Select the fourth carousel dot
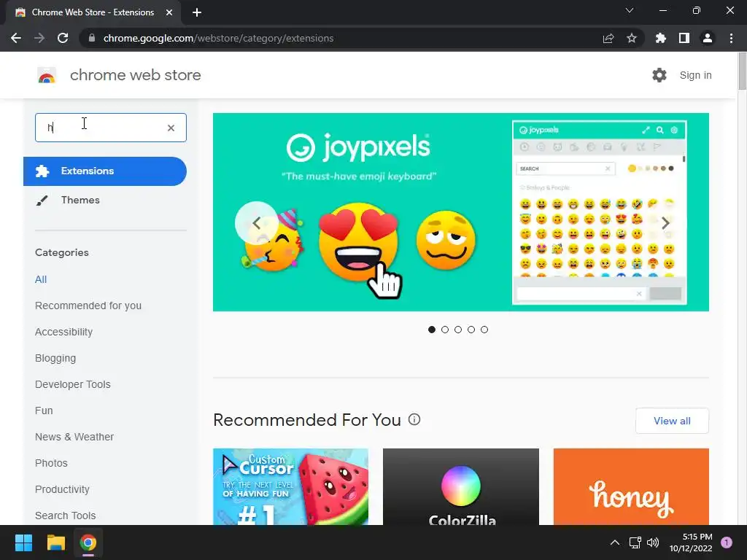This screenshot has height=560, width=747. 471,330
